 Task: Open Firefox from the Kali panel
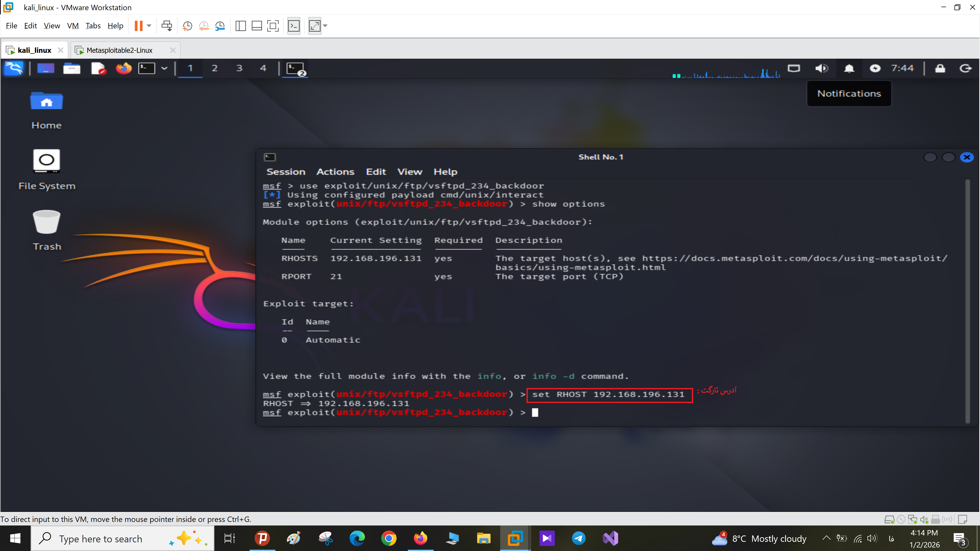[x=124, y=68]
